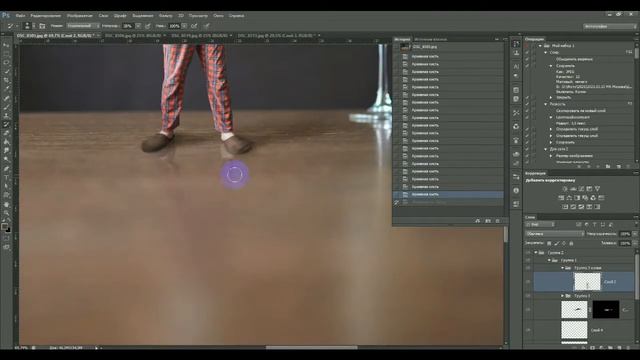Screen dimensions: 640x360
Task: Collapse the Группа 3 копия layer group
Action: tap(562, 268)
